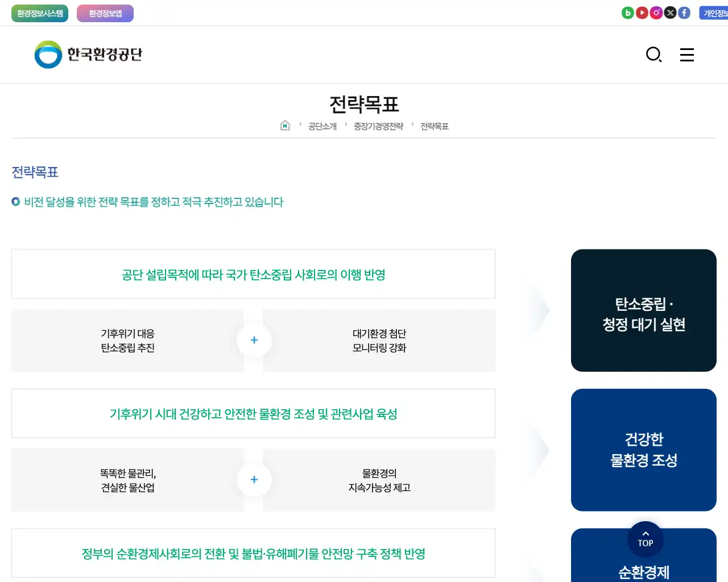Select the home icon in the breadcrumb
Screen dimensions: 728x582
(284, 125)
